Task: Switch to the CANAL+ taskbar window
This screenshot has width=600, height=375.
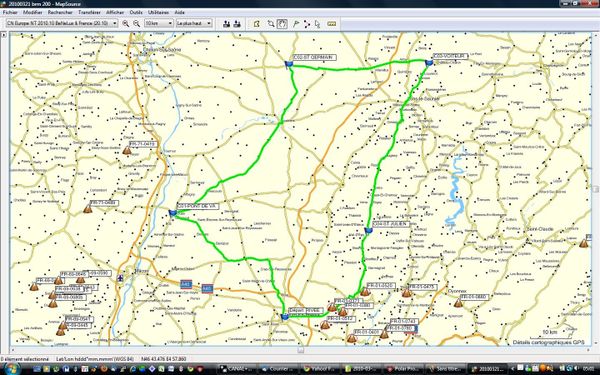Action: [237, 369]
